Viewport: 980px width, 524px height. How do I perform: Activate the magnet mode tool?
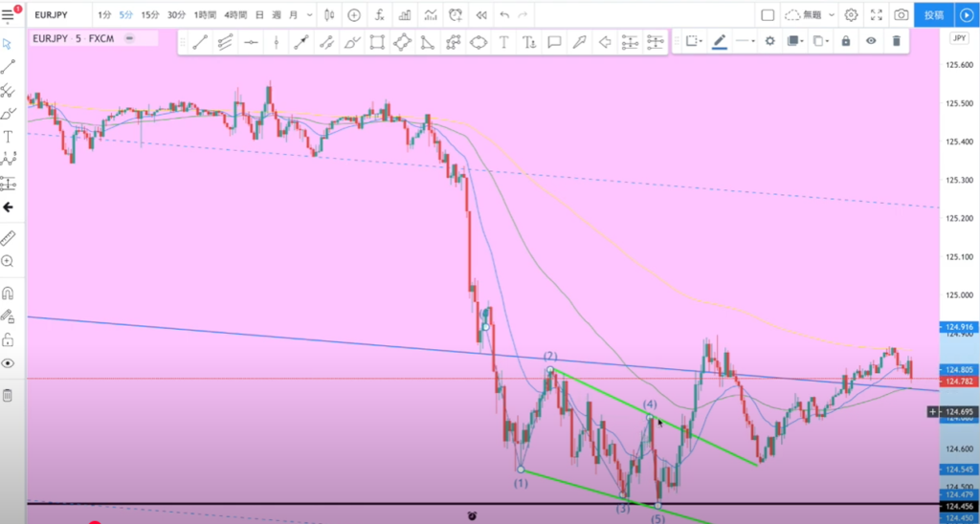click(x=9, y=293)
